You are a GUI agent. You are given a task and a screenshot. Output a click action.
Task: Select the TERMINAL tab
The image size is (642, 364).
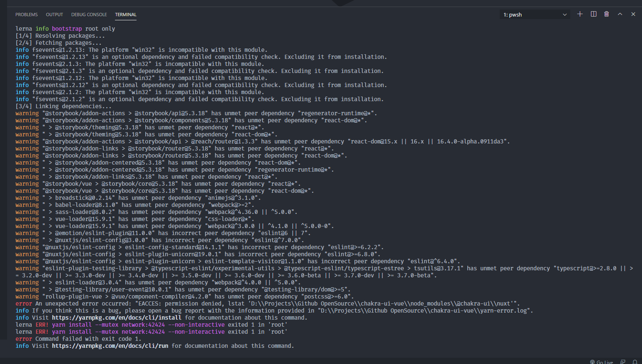tap(126, 14)
